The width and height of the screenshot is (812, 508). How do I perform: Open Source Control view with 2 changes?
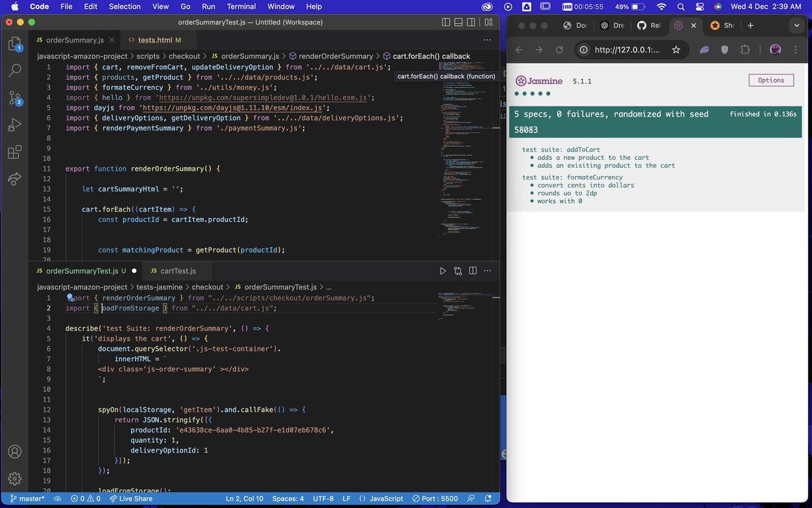(x=14, y=97)
